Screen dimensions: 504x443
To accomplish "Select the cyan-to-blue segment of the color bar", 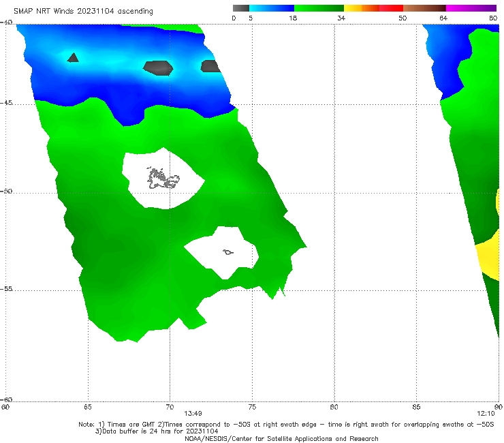I will 272,8.
